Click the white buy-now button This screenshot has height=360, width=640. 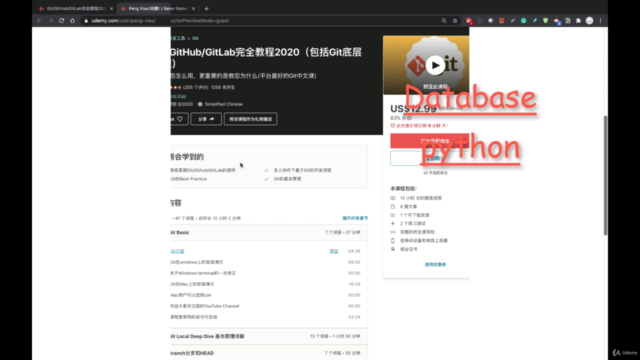pos(429,158)
